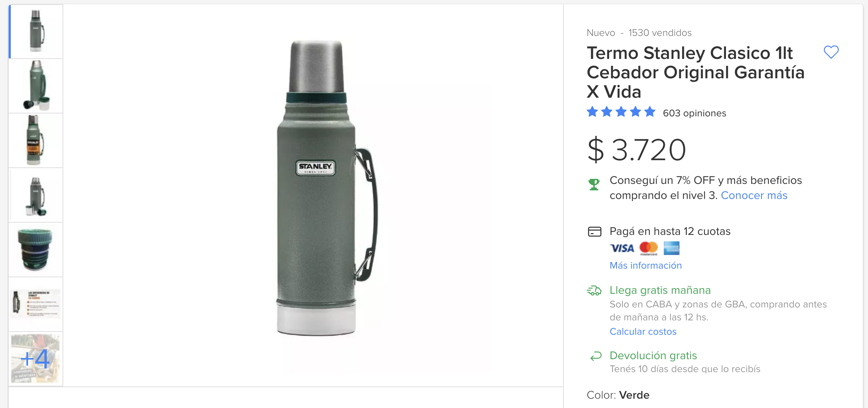
Task: Show the '+4' more images thumbnail
Action: pyautogui.click(x=36, y=359)
